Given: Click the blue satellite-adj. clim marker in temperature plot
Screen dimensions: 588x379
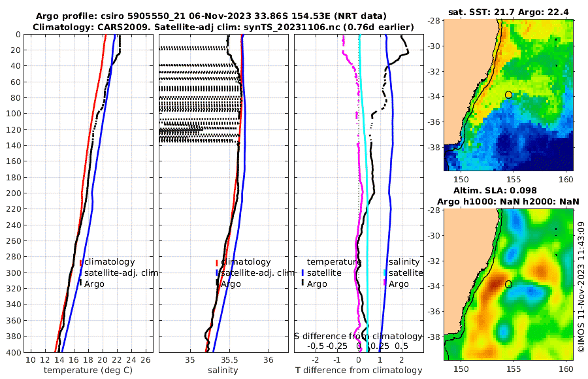Looking at the screenshot, I should pos(80,273).
